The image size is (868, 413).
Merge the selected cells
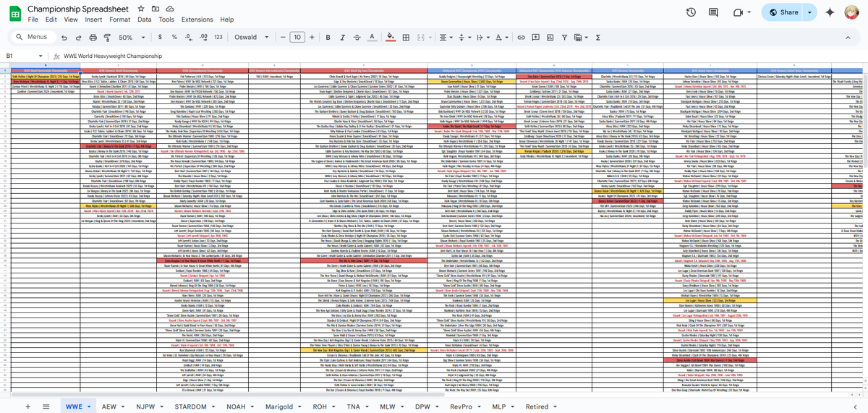coord(422,38)
